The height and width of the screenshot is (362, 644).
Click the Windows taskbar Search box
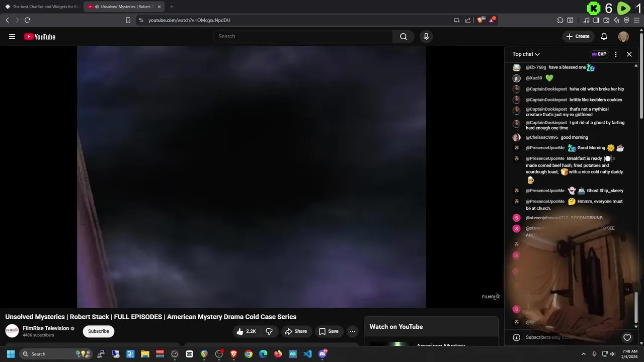click(56, 354)
